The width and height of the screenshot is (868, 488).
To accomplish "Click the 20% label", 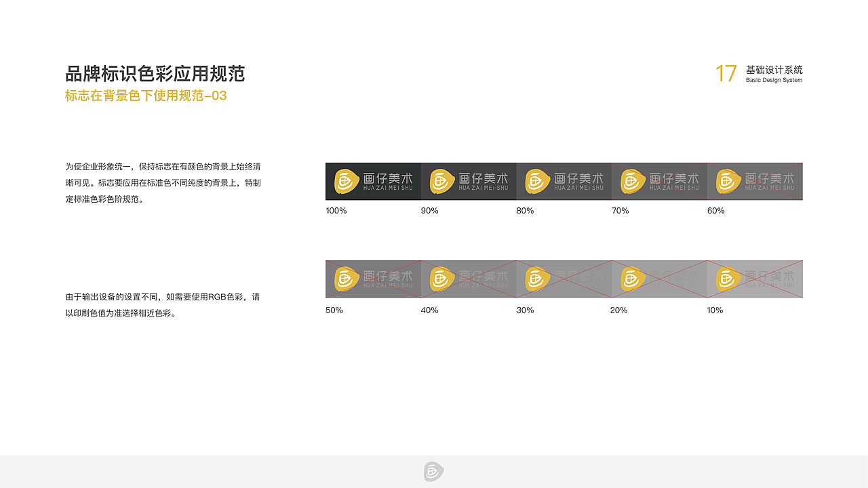I will pyautogui.click(x=619, y=310).
